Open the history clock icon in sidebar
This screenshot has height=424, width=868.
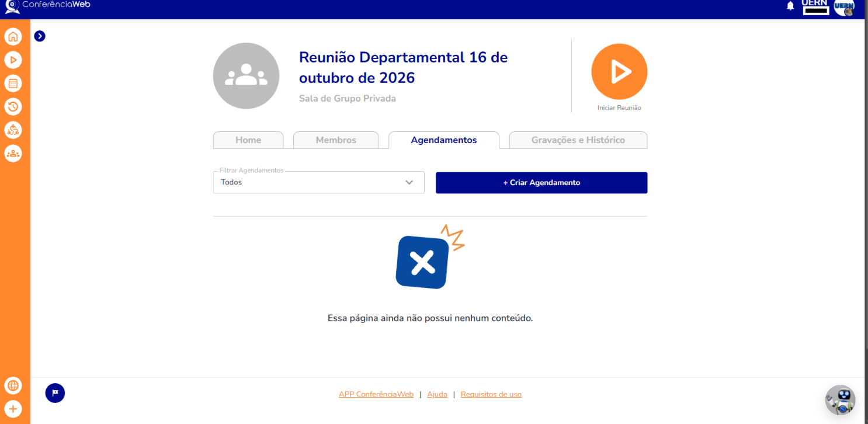click(13, 107)
